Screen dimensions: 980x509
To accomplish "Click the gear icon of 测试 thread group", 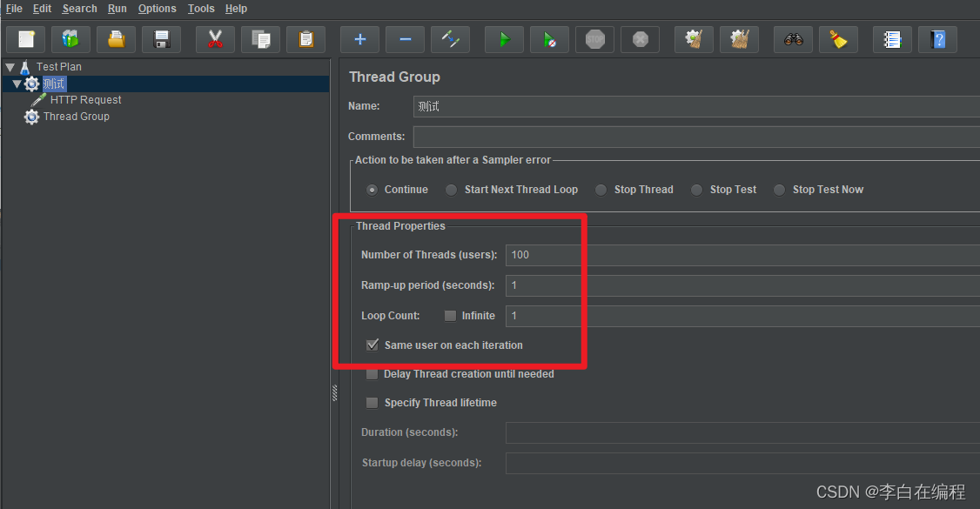I will click(x=31, y=84).
